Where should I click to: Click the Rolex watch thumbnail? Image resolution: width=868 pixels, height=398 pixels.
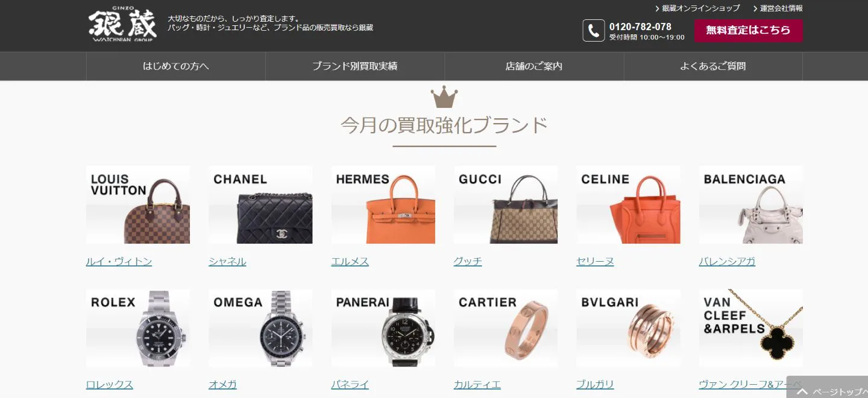(138, 328)
